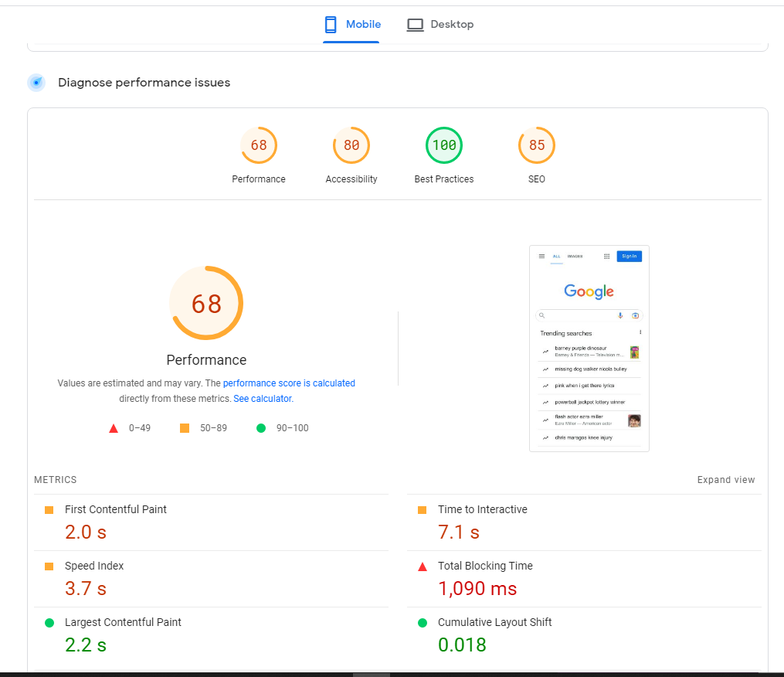
Task: Select the SEO 85 score gauge
Action: coord(537,145)
